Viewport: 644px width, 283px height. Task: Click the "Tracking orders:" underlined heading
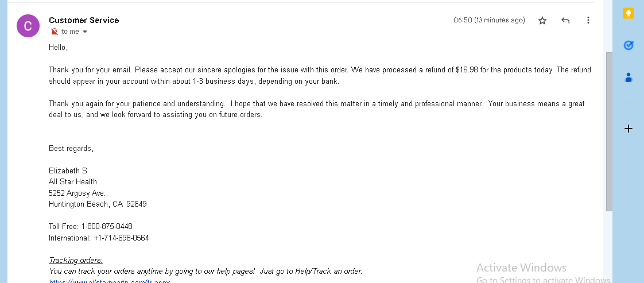pyautogui.click(x=76, y=261)
